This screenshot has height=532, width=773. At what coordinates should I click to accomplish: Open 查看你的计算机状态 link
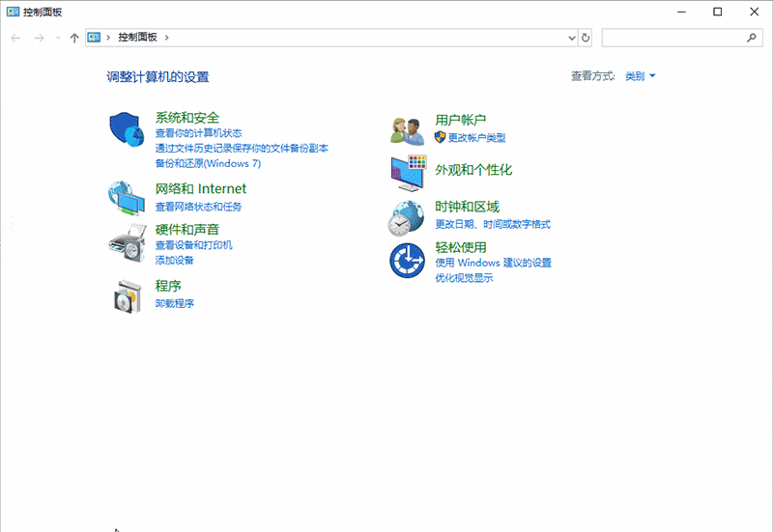pyautogui.click(x=199, y=133)
